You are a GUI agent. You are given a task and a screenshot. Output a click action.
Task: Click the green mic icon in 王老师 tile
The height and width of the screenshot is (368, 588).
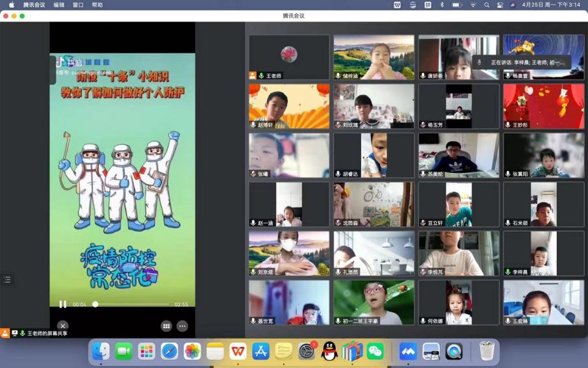click(261, 76)
